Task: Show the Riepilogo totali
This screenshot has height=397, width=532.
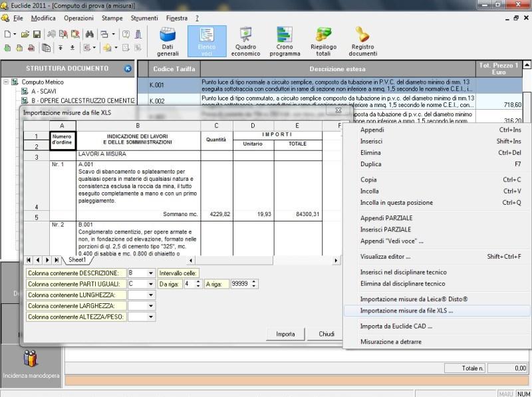Action: point(323,40)
